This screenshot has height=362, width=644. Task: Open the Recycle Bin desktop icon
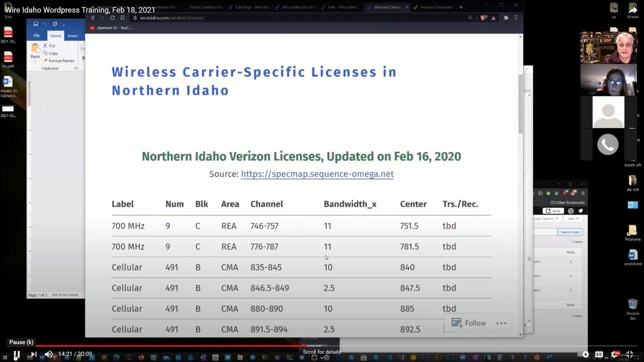point(633,310)
